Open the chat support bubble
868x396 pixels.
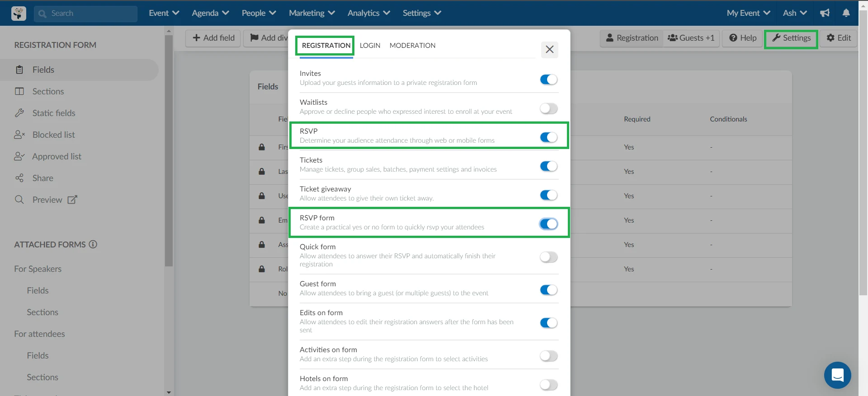[x=837, y=375]
